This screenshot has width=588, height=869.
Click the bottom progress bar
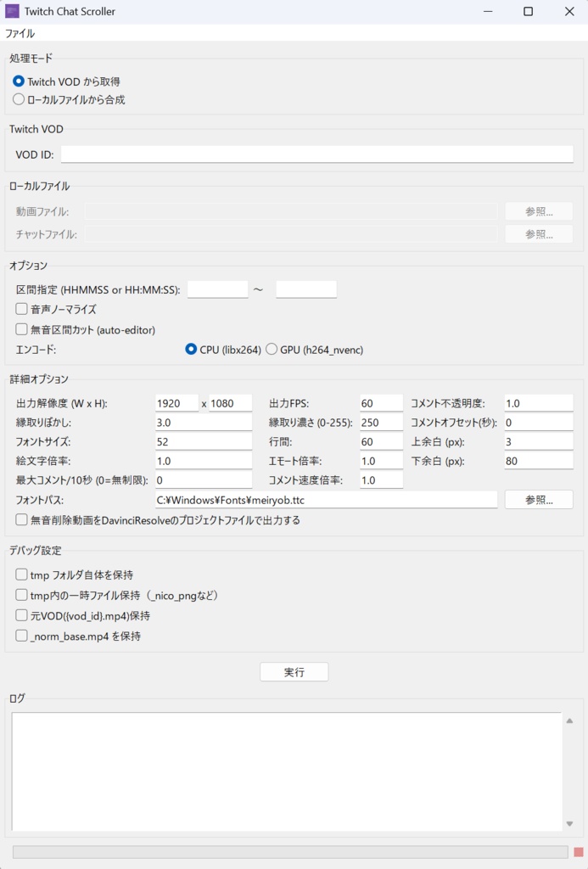[x=290, y=852]
